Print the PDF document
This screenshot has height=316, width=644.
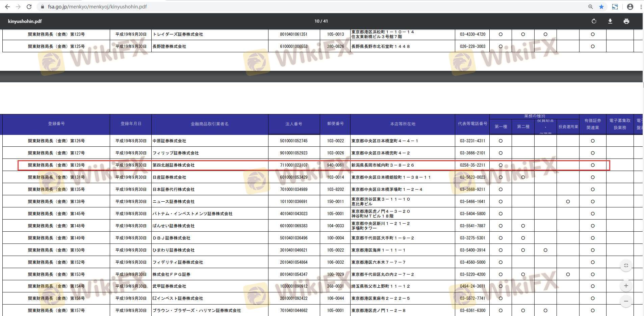tap(626, 21)
